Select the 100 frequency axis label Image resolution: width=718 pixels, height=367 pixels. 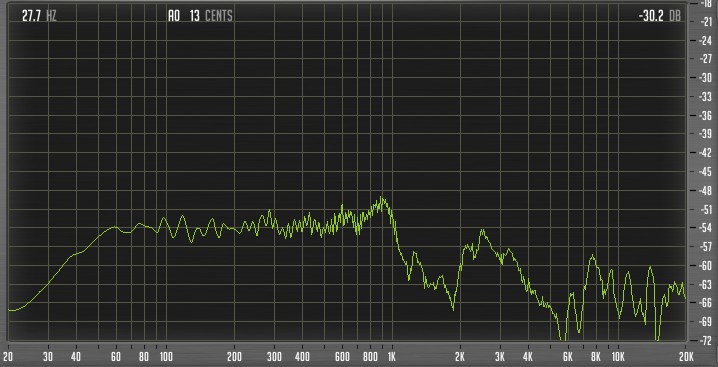[x=166, y=357]
